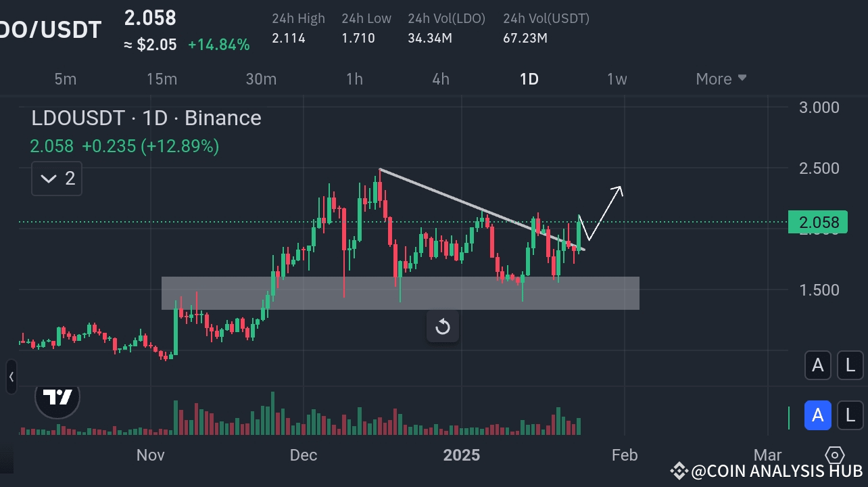Click the Binance diamond logo bottom right
Screen dimensions: 868x487
tap(834, 456)
